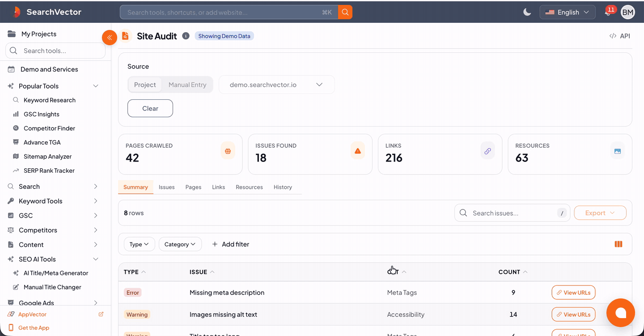Toggle column visibility icon
The image size is (644, 336).
[619, 244]
